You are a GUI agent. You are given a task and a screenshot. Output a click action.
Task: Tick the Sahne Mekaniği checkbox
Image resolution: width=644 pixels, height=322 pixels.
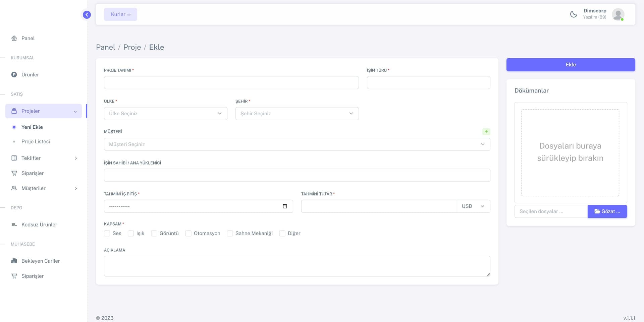point(230,233)
